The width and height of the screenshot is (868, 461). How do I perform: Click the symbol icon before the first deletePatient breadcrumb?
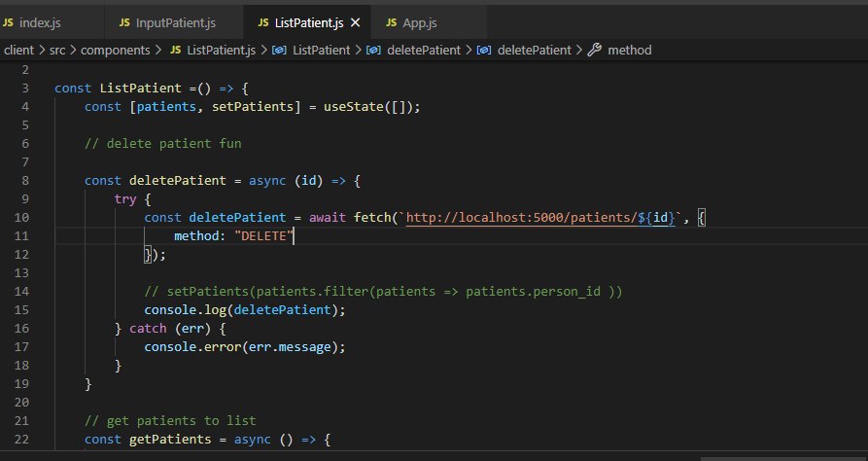click(x=373, y=50)
